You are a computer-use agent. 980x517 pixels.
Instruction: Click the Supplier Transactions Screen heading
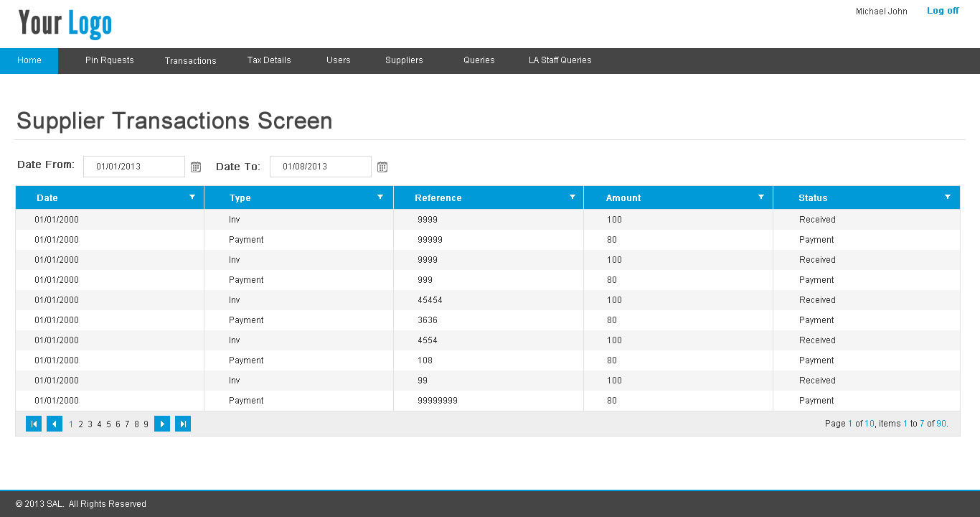[174, 121]
